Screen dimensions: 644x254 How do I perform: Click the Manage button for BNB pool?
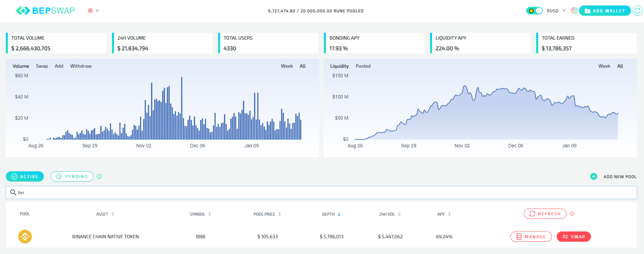point(531,237)
